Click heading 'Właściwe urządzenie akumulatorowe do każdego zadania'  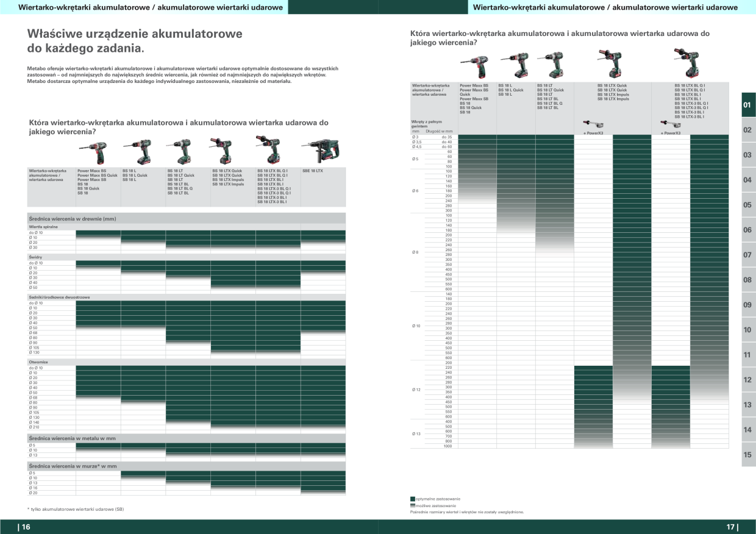135,41
